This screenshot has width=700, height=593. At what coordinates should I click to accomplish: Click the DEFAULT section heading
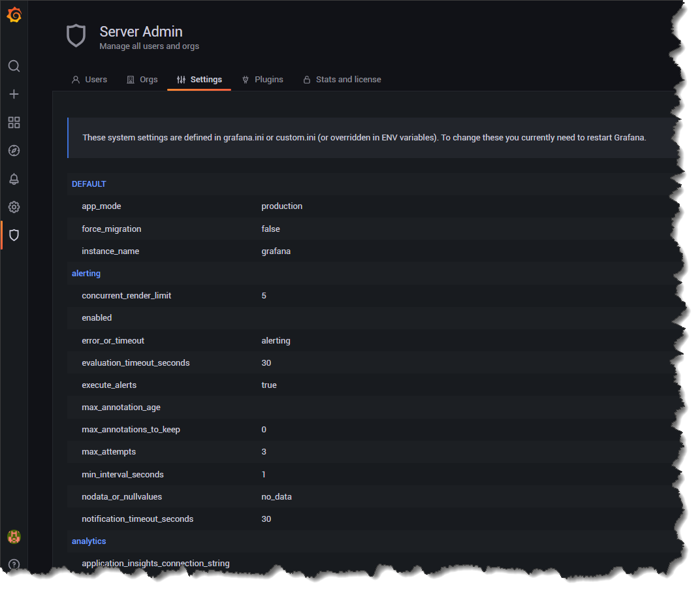(x=89, y=184)
